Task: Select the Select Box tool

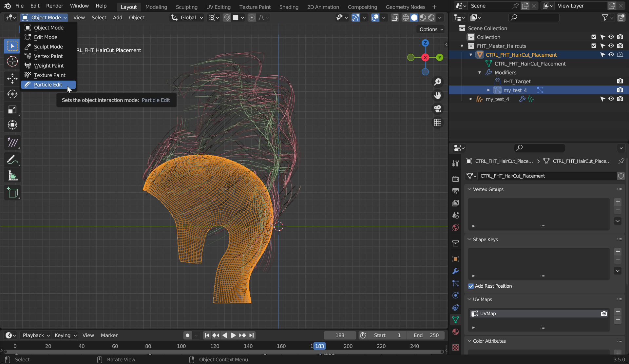Action: [x=12, y=46]
